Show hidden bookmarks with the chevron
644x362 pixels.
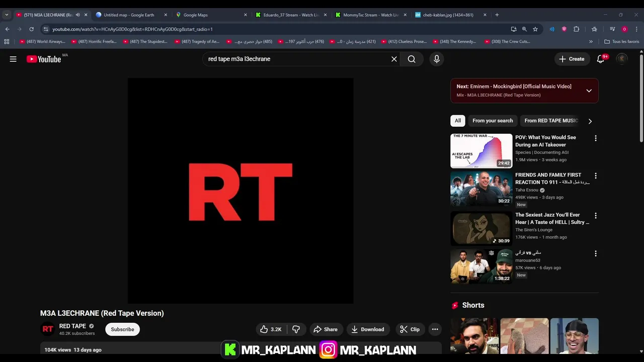click(x=591, y=42)
